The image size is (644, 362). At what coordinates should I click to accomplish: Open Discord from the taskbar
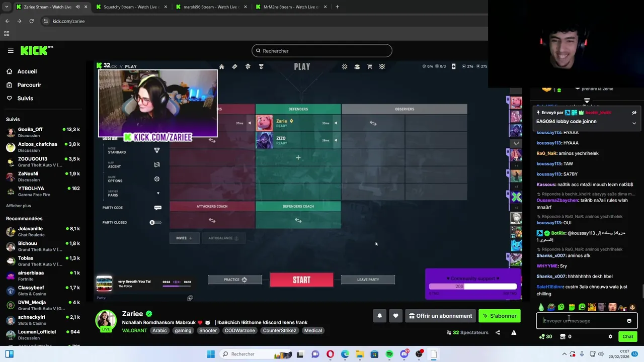pos(404,354)
